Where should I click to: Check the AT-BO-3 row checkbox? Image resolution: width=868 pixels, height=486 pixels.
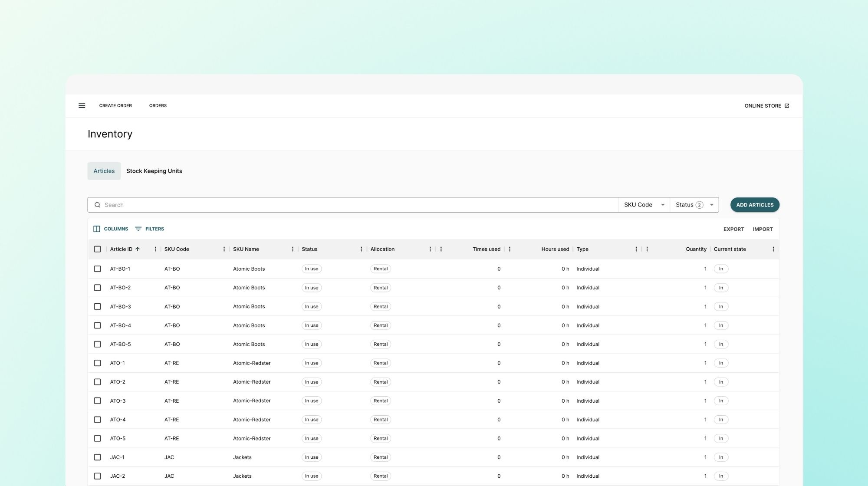[x=97, y=306]
